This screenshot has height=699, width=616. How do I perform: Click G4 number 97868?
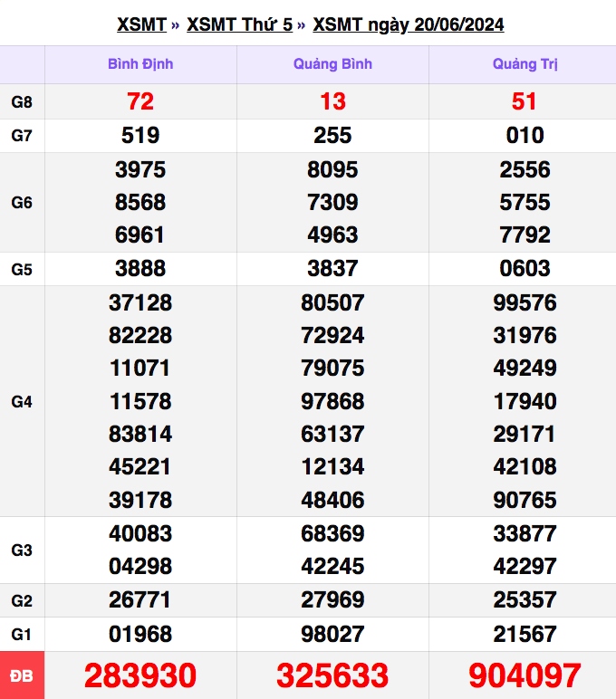[x=332, y=402]
